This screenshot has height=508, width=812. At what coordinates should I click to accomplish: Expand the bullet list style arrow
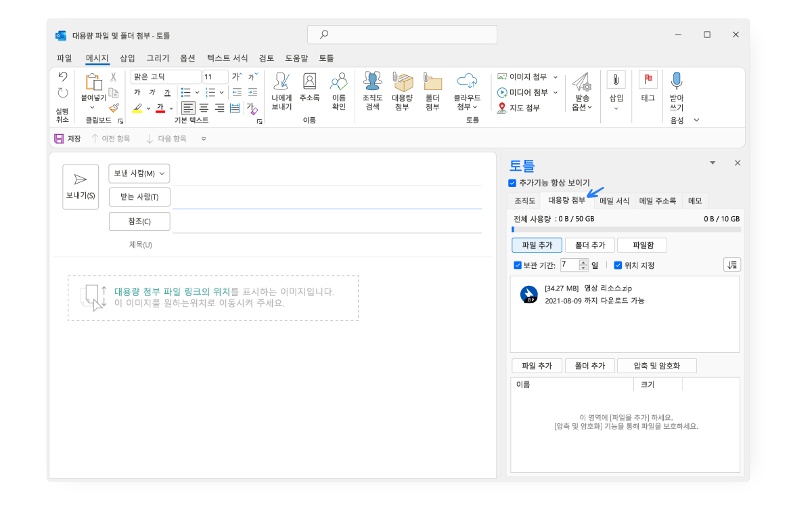197,92
